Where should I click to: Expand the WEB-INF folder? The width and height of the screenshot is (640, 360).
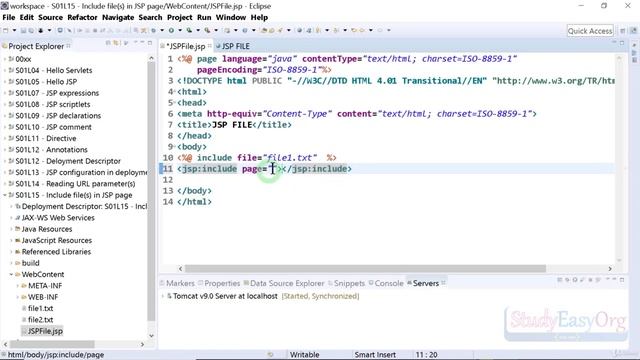point(18,297)
